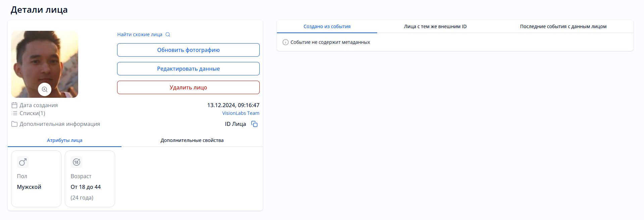
Task: Open the Последние события с данным лицом tab
Action: [x=563, y=26]
